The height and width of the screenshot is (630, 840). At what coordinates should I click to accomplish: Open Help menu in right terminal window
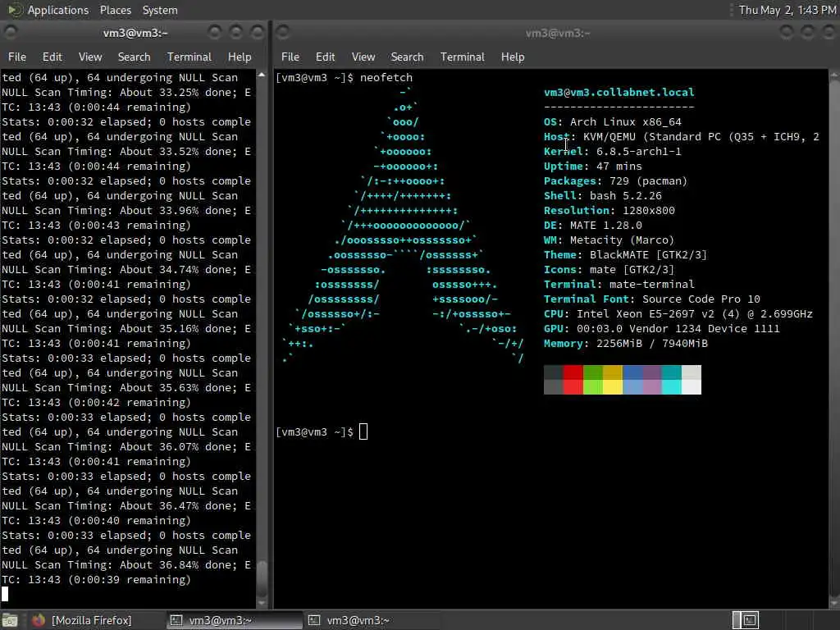(x=513, y=57)
